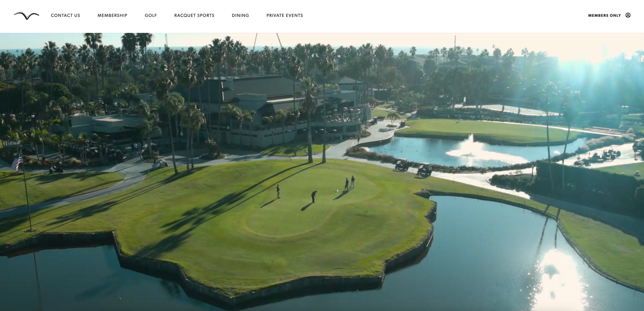Open the member account profile icon
The image size is (644, 311).
(628, 15)
